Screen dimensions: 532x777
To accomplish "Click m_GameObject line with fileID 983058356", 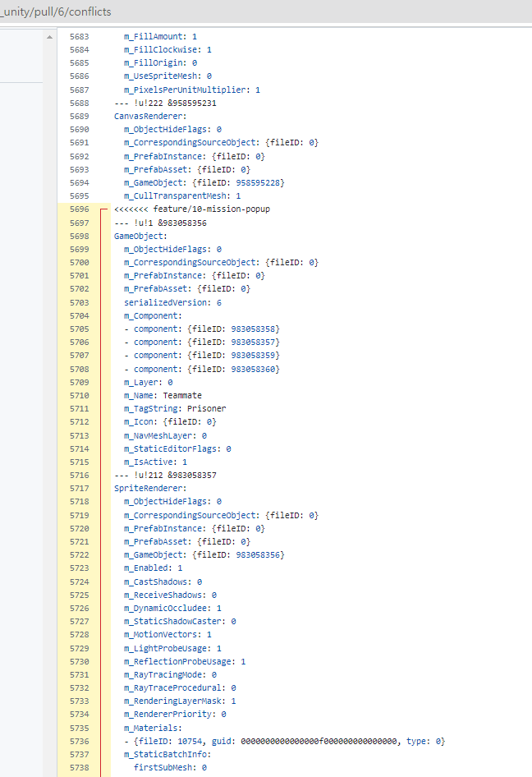I will [204, 554].
